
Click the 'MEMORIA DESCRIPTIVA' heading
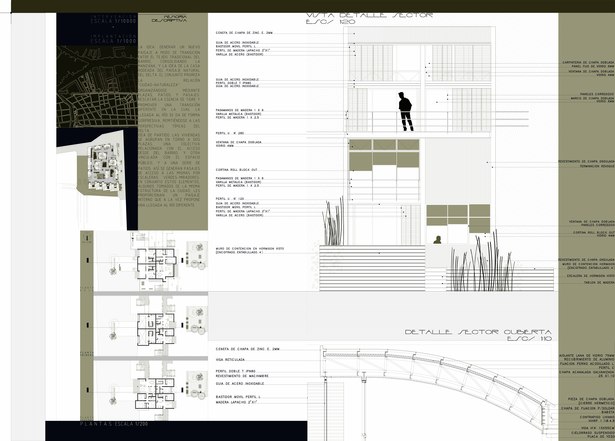169,18
